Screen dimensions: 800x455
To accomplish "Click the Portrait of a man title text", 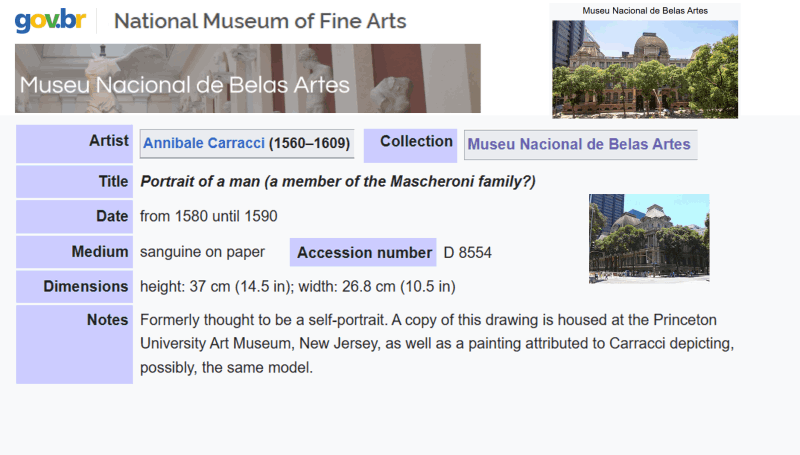I will (x=338, y=182).
